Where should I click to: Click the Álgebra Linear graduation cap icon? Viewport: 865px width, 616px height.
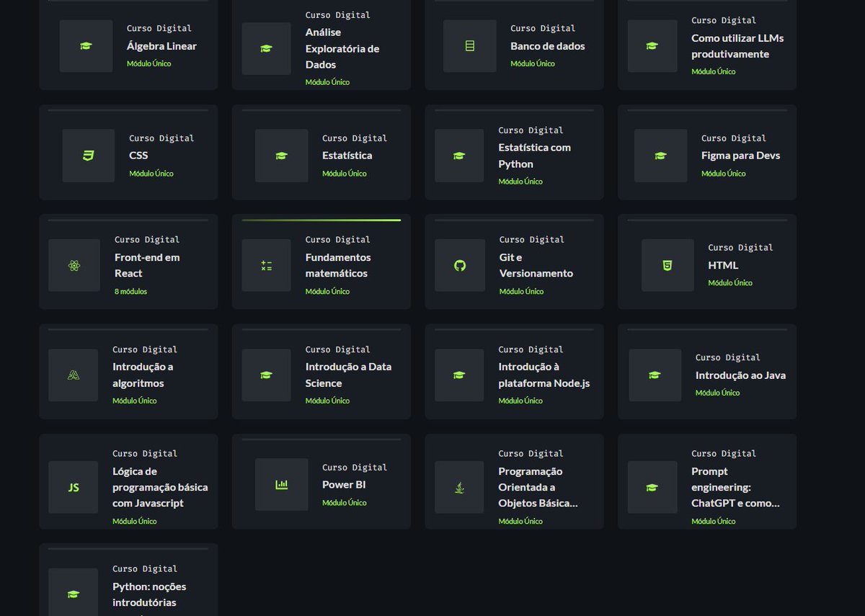(x=86, y=46)
